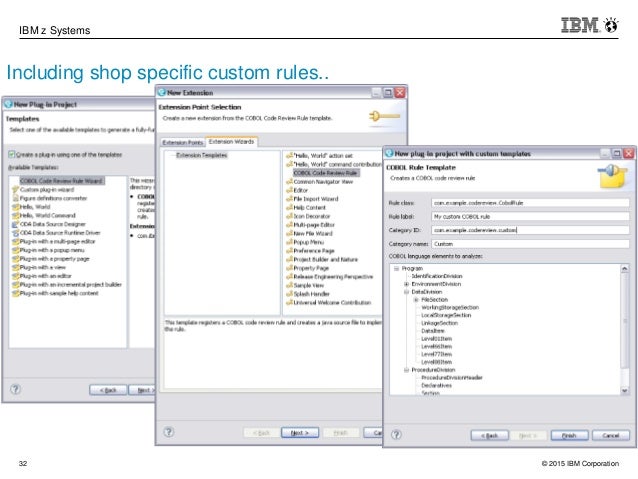The height and width of the screenshot is (479, 638).
Task: Select Custom plug-in wizard template icon
Action: click(15, 190)
